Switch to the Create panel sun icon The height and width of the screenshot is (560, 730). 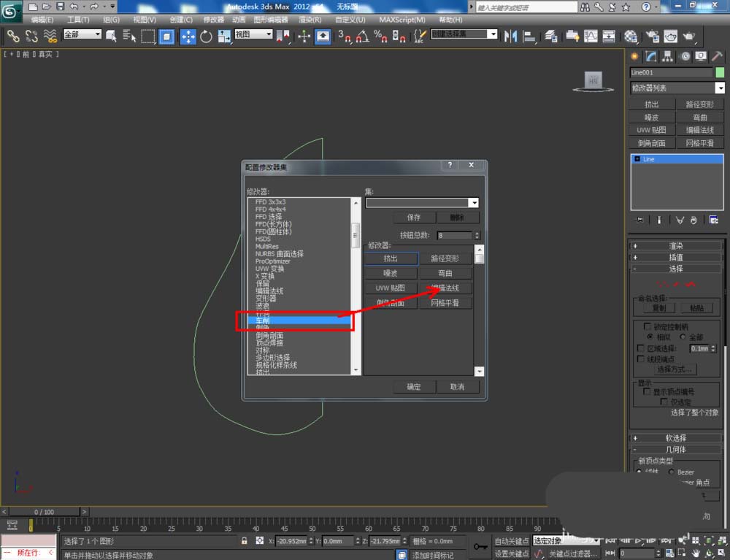coord(634,56)
